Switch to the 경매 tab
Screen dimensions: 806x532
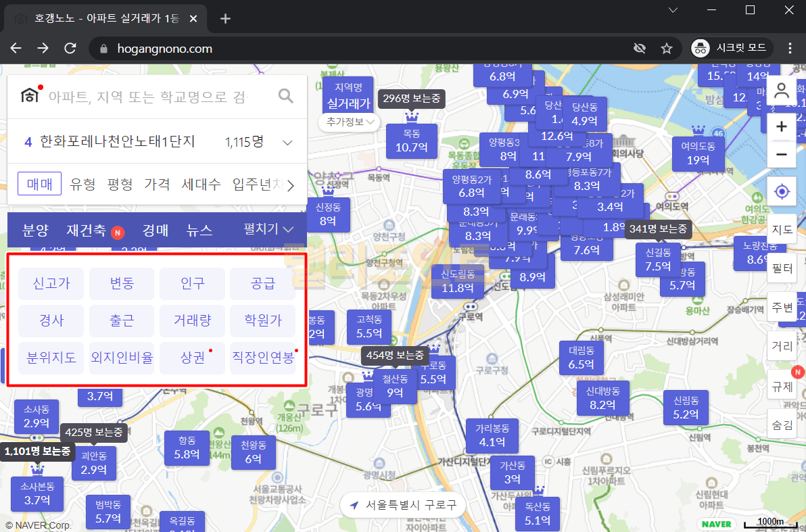(156, 231)
